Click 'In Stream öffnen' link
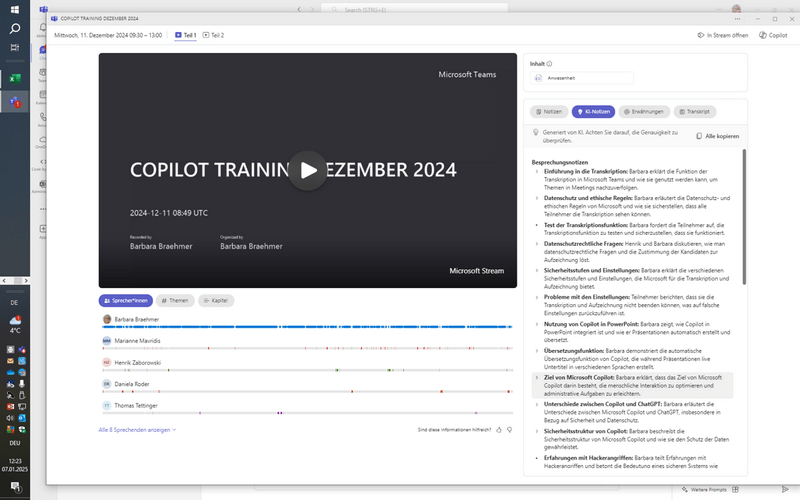This screenshot has height=500, width=800. point(722,35)
